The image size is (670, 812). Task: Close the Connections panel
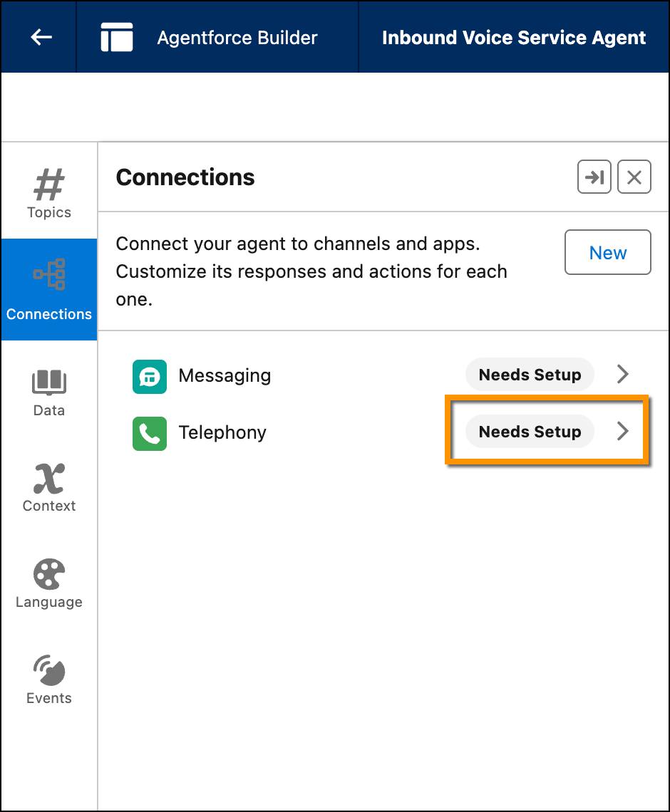(x=634, y=177)
